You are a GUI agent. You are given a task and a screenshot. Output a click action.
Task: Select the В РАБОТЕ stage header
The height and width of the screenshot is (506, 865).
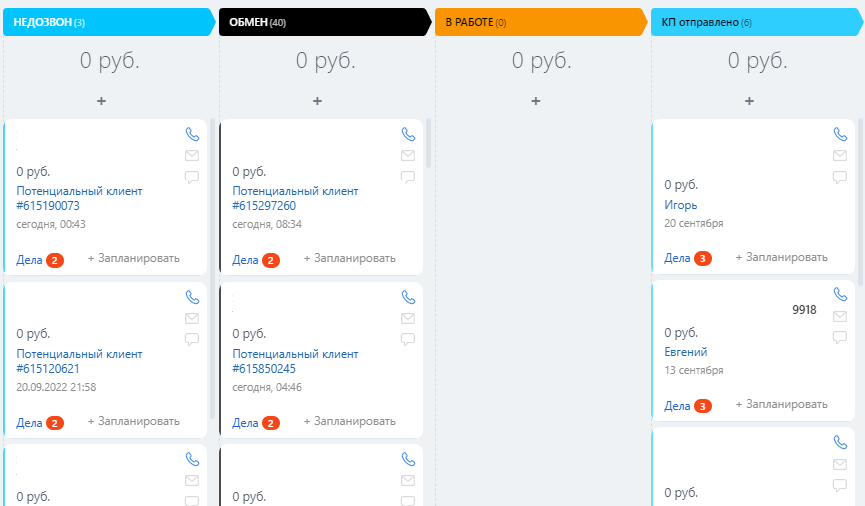pyautogui.click(x=541, y=22)
